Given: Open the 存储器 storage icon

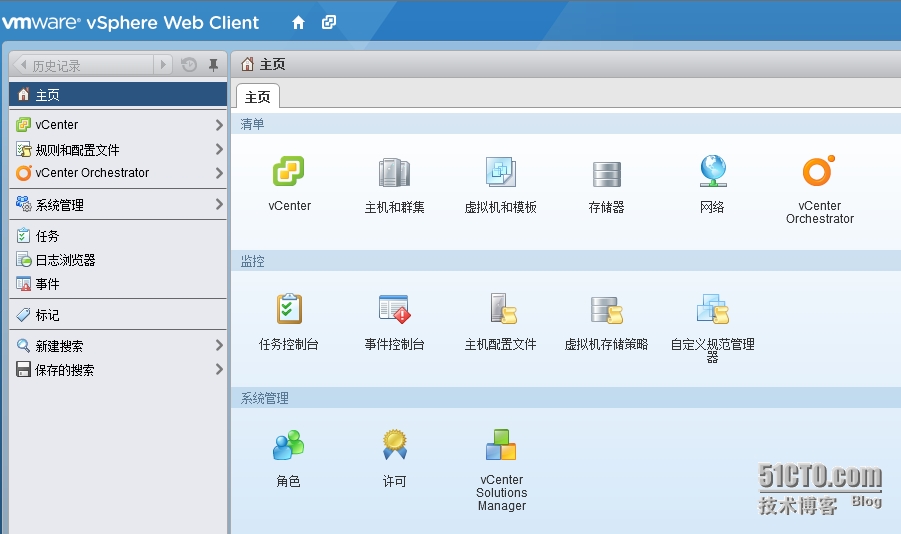Looking at the screenshot, I should 607,174.
